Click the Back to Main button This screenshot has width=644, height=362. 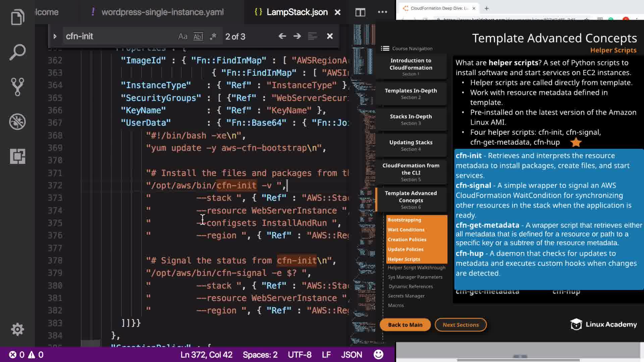[x=405, y=325]
